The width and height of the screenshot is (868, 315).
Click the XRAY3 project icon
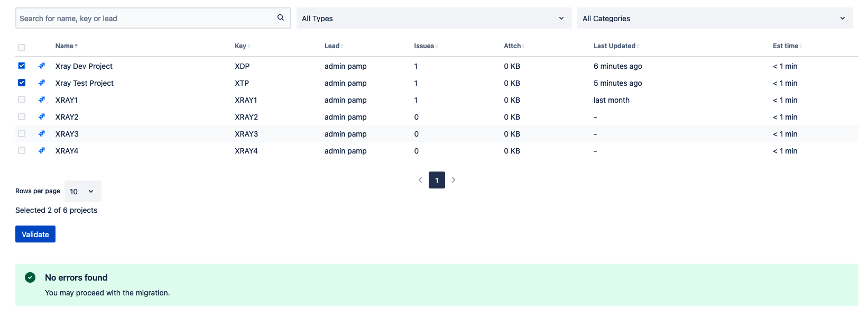click(x=42, y=133)
